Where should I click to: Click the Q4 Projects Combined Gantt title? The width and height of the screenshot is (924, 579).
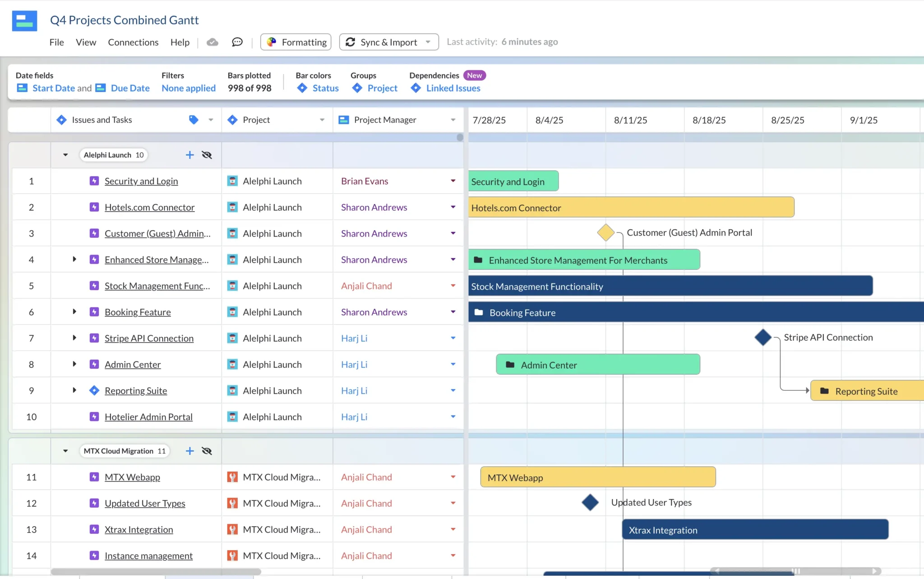(x=124, y=20)
